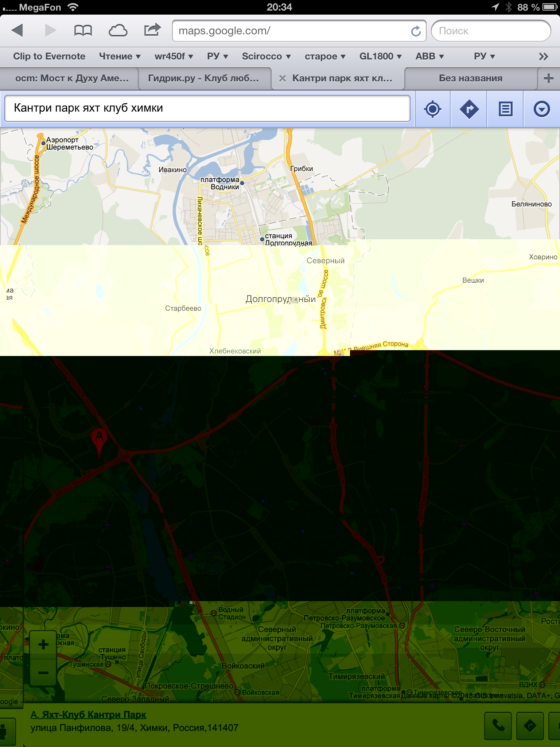Tap the maps search field with Кантри парк
The height and width of the screenshot is (747, 560).
pos(207,108)
